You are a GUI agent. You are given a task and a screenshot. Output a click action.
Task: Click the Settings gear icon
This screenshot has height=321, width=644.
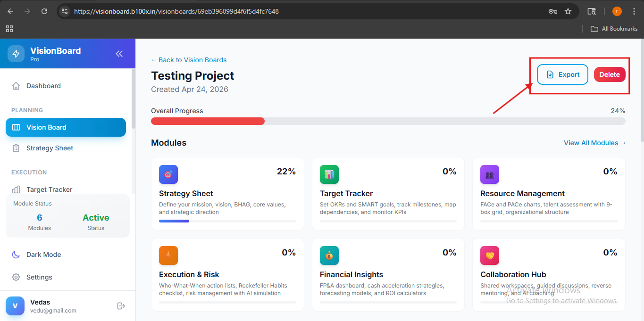(16, 277)
